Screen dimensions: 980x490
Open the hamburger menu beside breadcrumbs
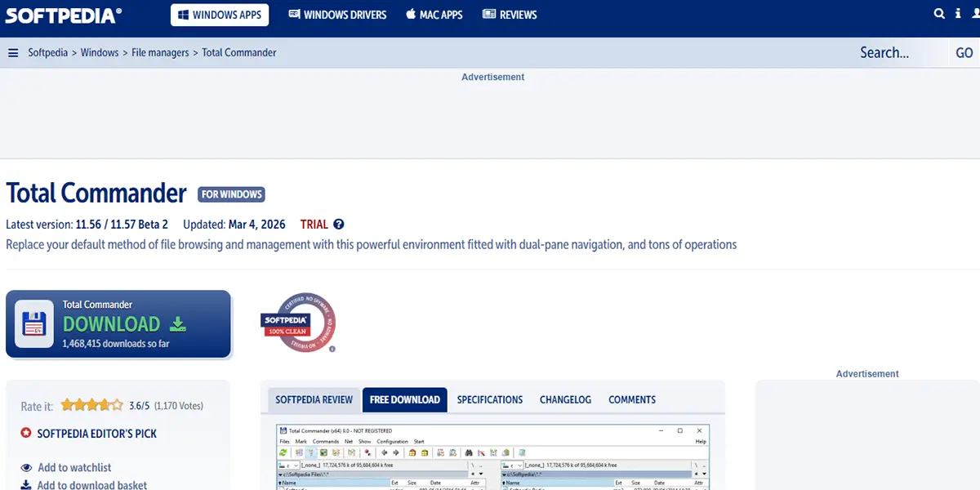[x=13, y=53]
